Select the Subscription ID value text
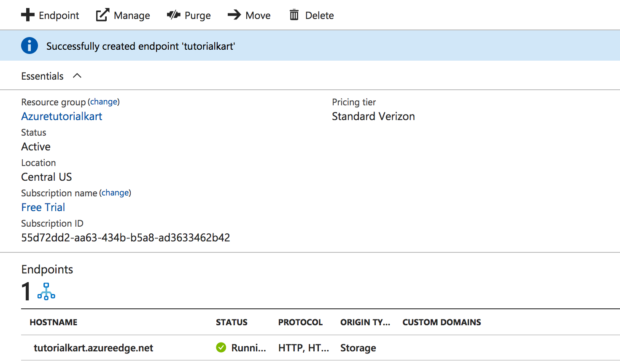This screenshot has width=620, height=364. [125, 238]
